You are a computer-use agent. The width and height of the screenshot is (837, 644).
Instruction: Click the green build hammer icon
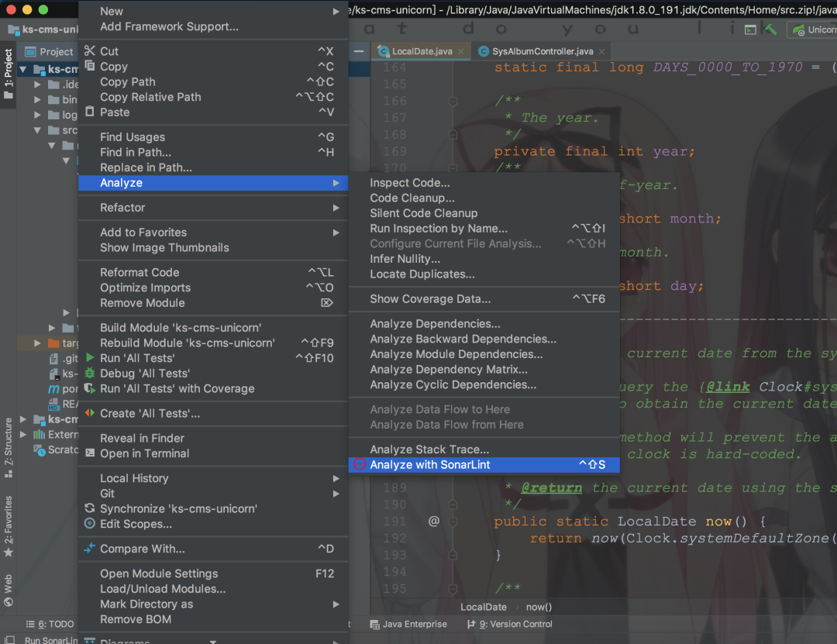[x=770, y=29]
